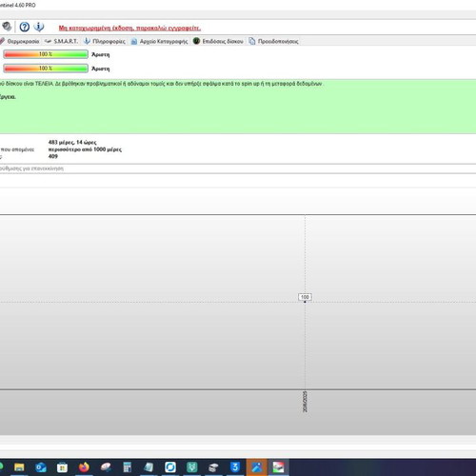Open the Help question mark icon

click(x=25, y=27)
